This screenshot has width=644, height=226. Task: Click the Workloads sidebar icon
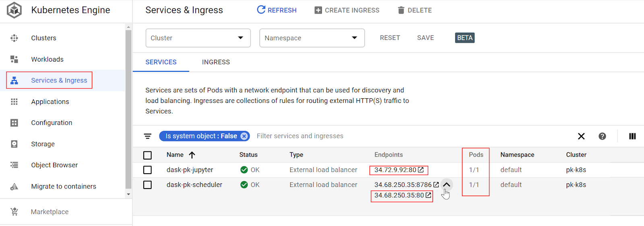coord(14,59)
